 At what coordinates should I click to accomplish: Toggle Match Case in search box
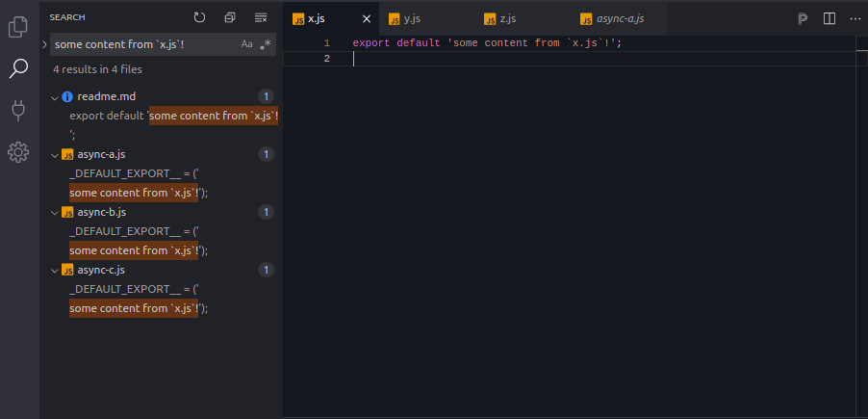click(x=247, y=44)
